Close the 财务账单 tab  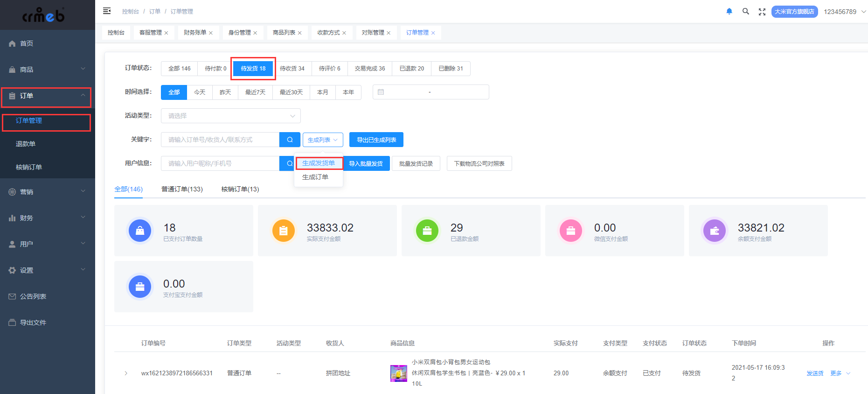point(211,33)
